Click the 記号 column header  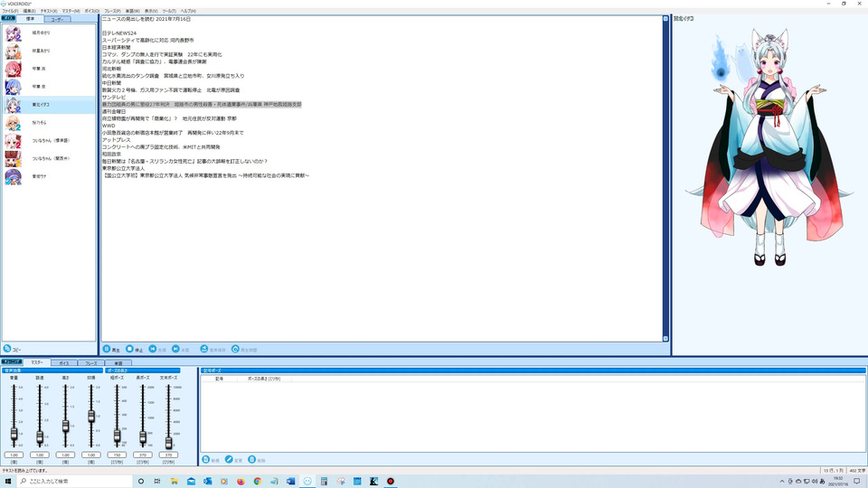pyautogui.click(x=219, y=379)
